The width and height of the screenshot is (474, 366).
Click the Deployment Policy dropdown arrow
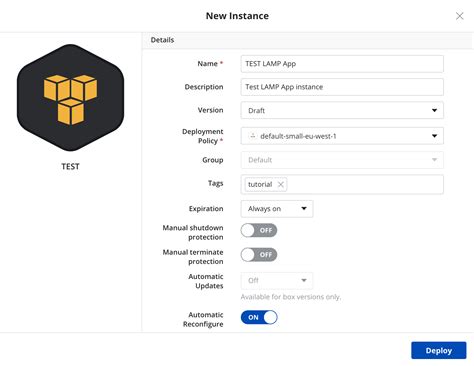(x=434, y=136)
